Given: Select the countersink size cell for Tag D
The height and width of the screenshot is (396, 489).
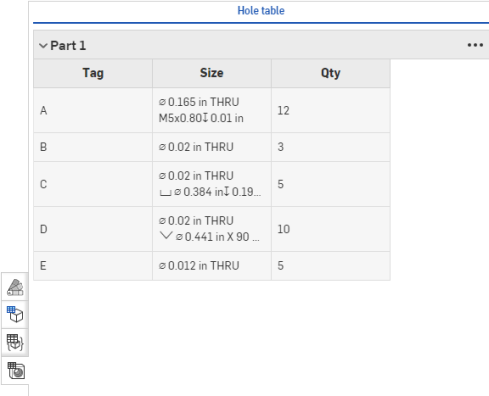Looking at the screenshot, I should tap(212, 229).
